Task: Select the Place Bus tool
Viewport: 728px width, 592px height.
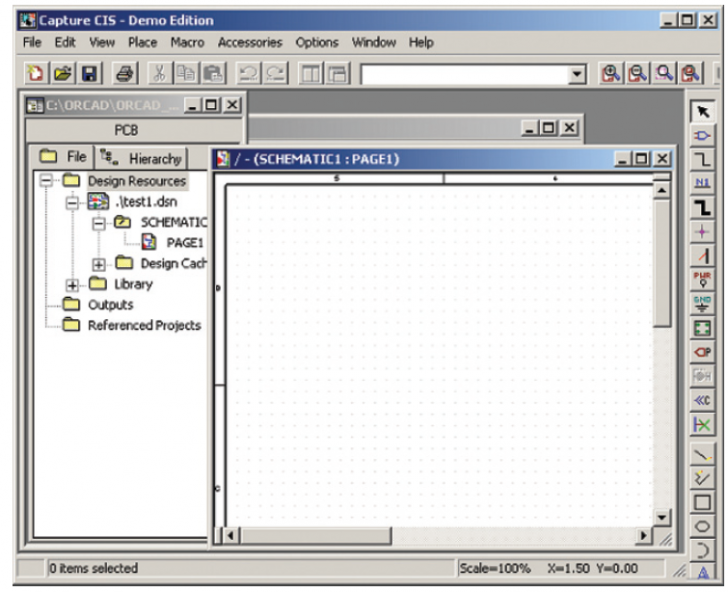Action: click(x=702, y=207)
